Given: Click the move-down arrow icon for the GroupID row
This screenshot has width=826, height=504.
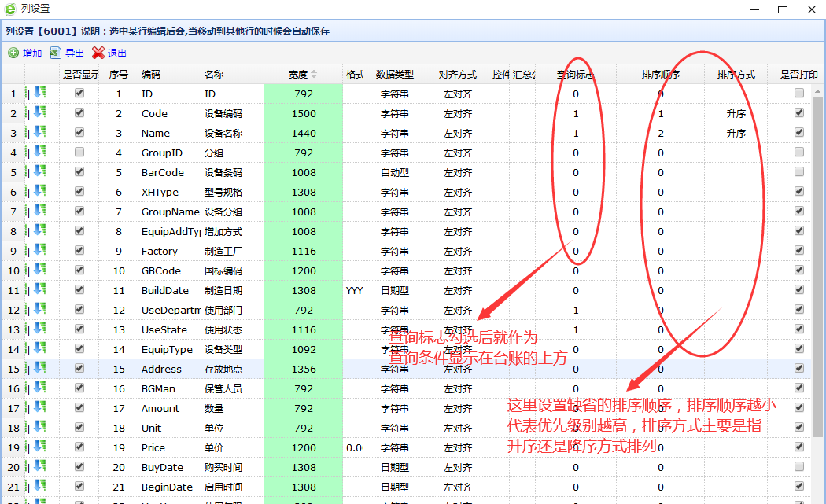Looking at the screenshot, I should pyautogui.click(x=39, y=153).
